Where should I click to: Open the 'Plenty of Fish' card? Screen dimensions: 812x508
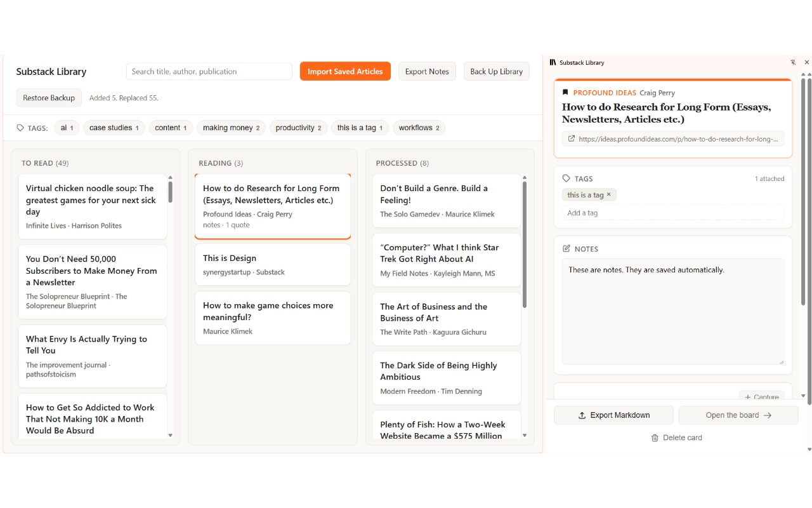(x=447, y=424)
